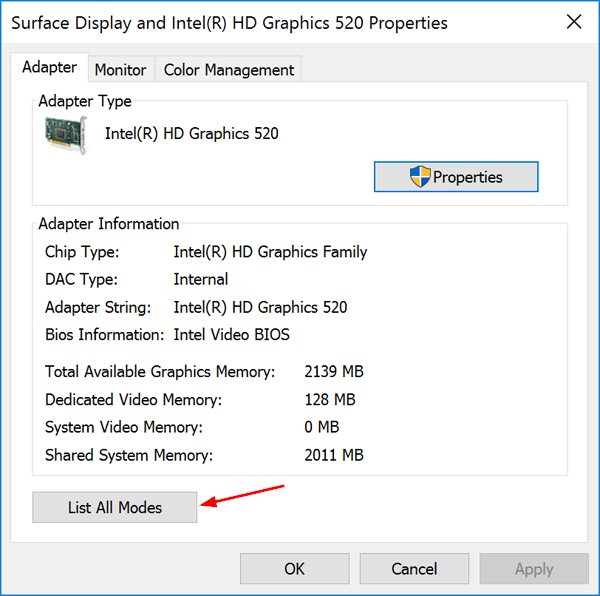Open the Monitor tab

click(x=120, y=70)
